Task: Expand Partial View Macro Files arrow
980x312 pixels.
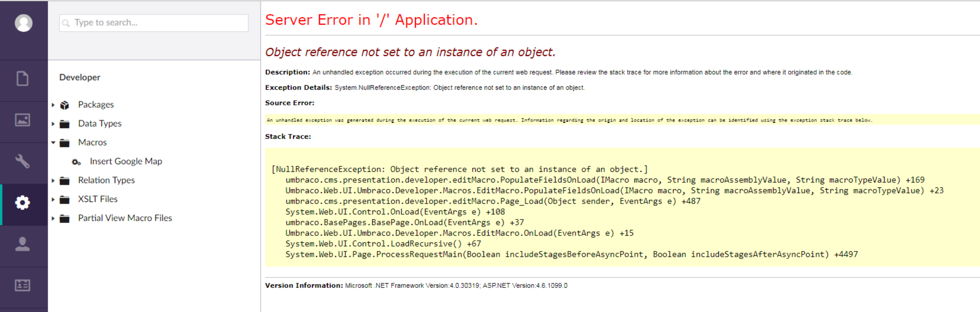Action: pos(53,219)
